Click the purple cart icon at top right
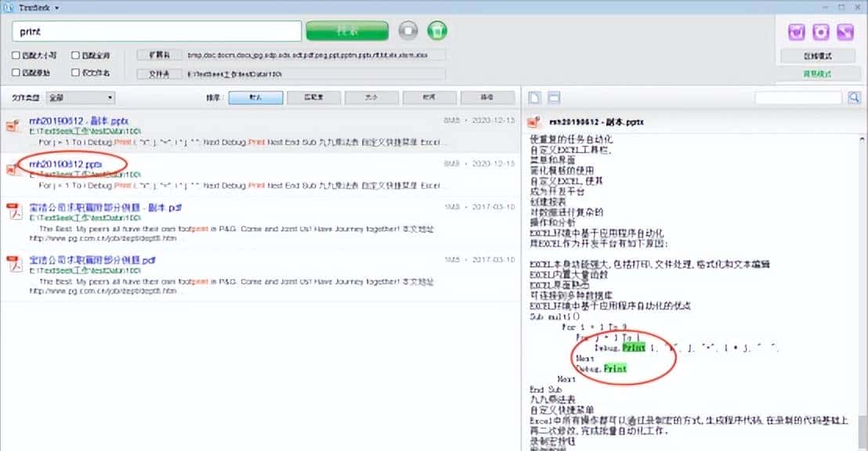 click(796, 32)
